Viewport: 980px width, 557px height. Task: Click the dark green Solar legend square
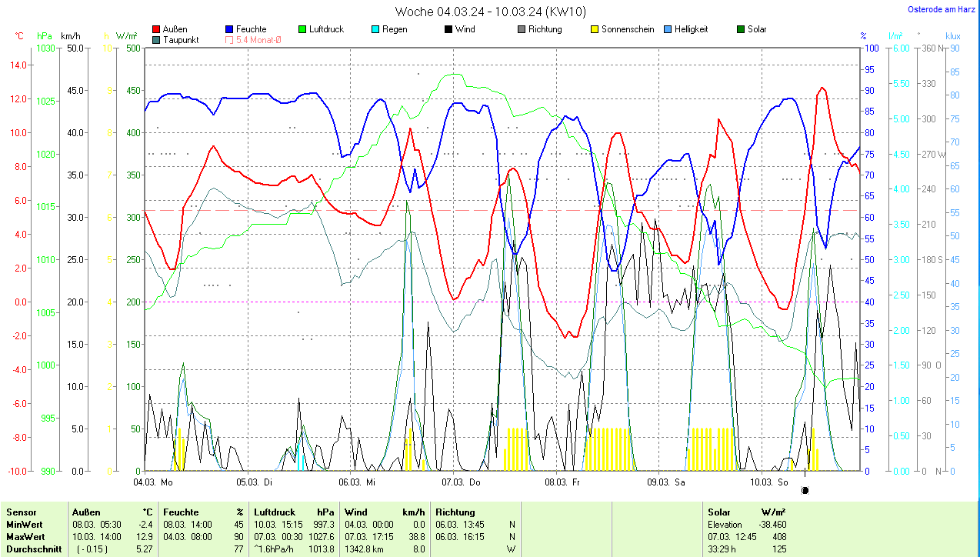(x=741, y=29)
